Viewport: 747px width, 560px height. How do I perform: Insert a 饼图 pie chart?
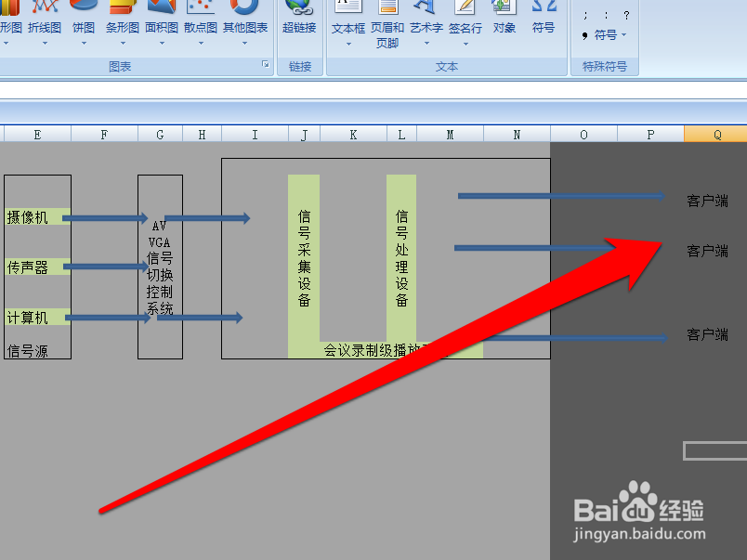tap(84, 21)
